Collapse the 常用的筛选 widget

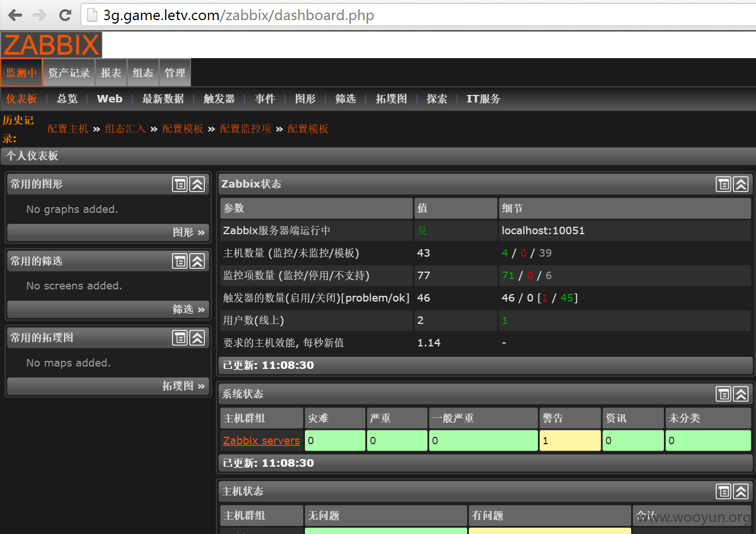coord(197,261)
